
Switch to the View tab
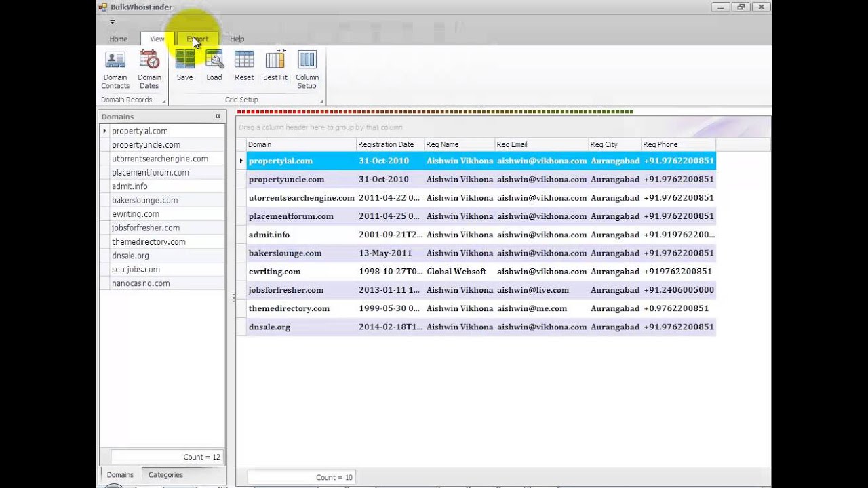coord(157,39)
